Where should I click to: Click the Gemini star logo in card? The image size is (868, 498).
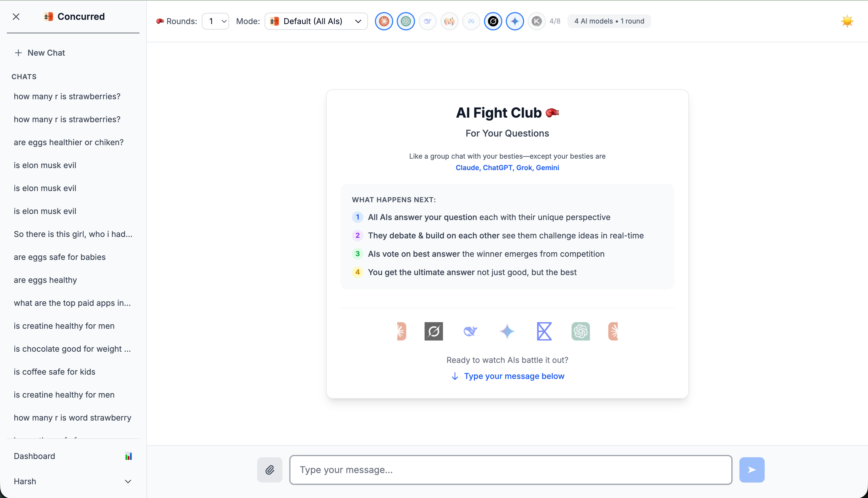click(507, 331)
